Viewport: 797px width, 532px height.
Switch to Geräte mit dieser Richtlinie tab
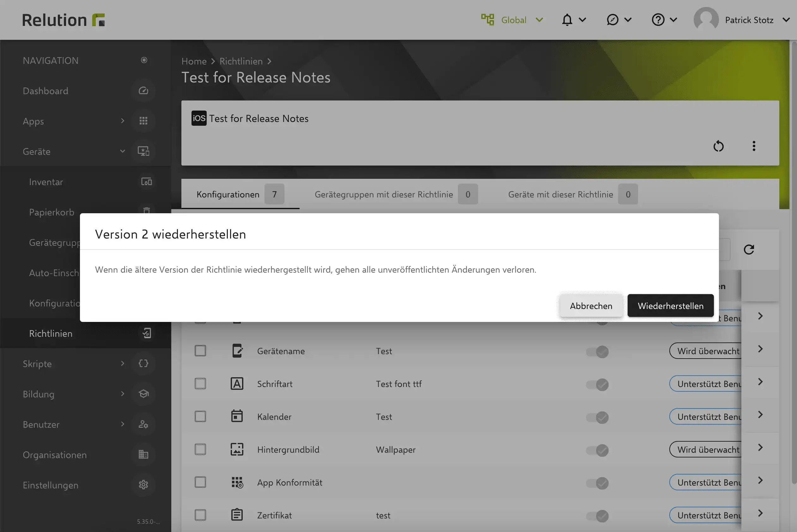[x=573, y=194]
